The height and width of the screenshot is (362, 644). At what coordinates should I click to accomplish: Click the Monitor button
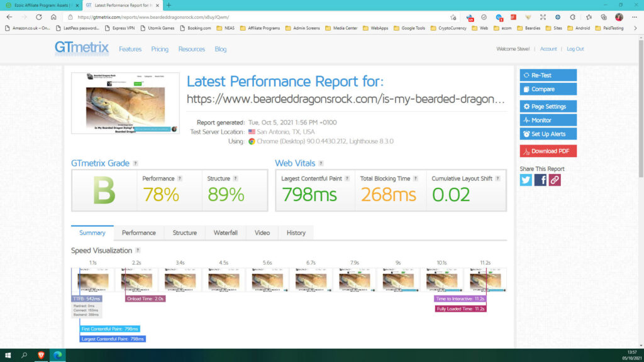(x=548, y=120)
